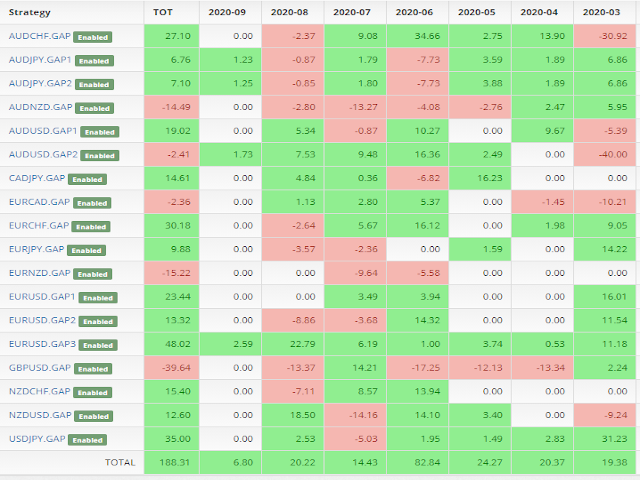Click the GBPUSD.GAP total cell -39.64
640x480 pixels.
171,367
